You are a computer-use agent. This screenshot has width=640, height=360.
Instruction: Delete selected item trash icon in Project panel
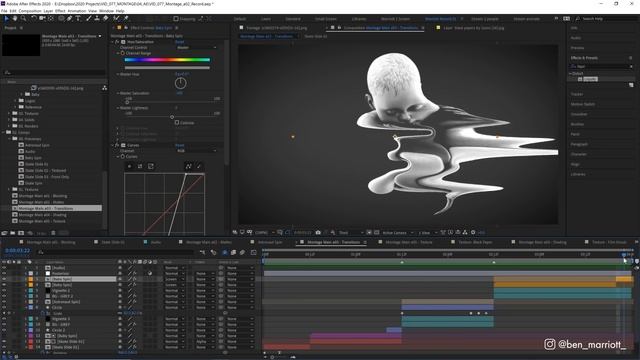[53, 233]
